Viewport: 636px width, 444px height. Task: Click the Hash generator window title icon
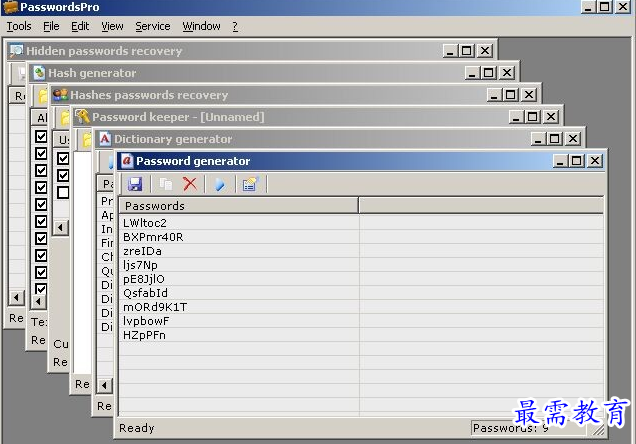(39, 73)
